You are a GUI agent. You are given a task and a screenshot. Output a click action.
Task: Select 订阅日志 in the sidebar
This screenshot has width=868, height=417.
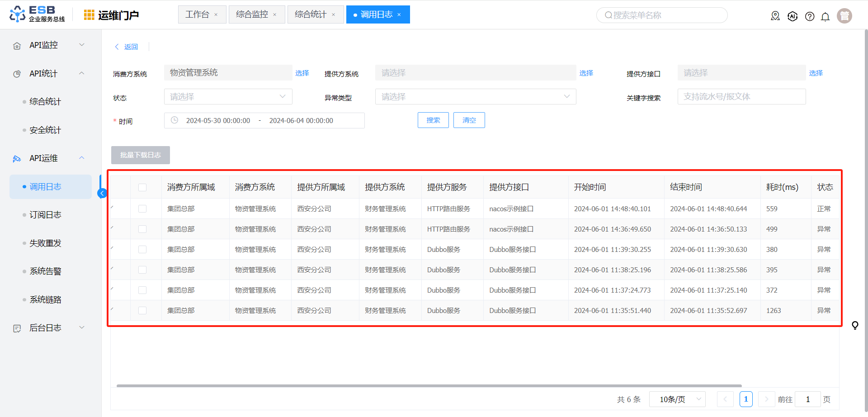(x=45, y=215)
